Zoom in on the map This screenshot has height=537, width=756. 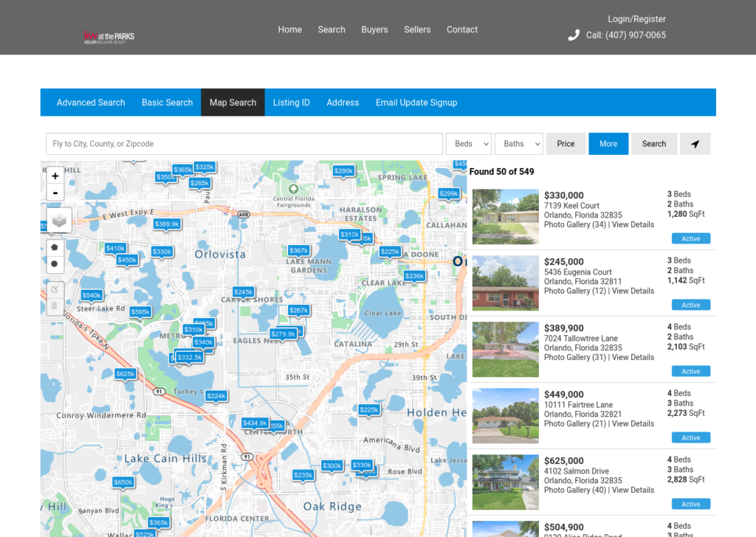pyautogui.click(x=55, y=176)
